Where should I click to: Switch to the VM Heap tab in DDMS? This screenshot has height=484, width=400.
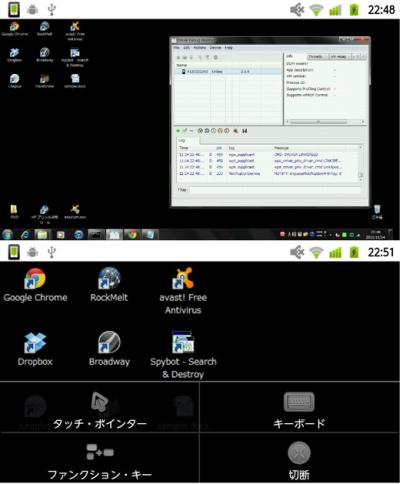(x=339, y=57)
